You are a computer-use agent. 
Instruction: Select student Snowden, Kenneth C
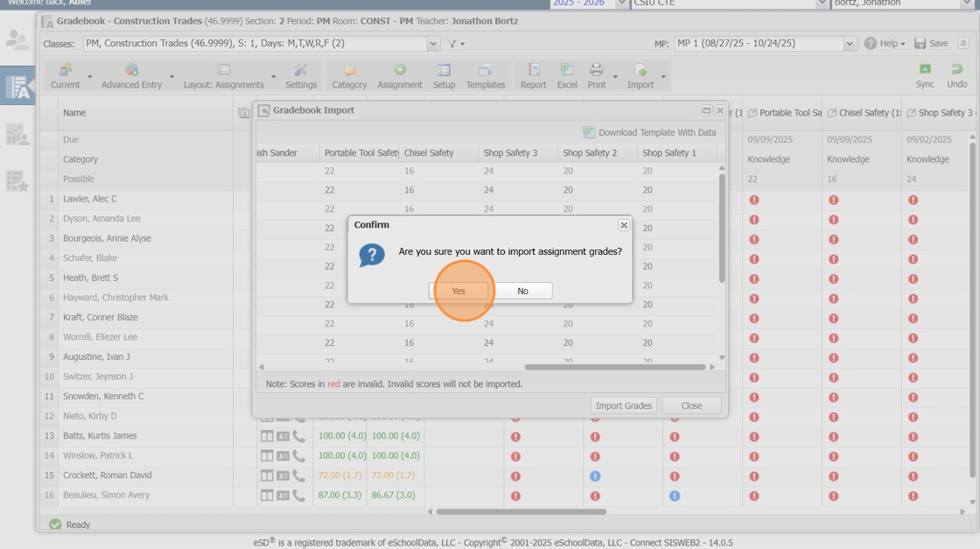[103, 396]
